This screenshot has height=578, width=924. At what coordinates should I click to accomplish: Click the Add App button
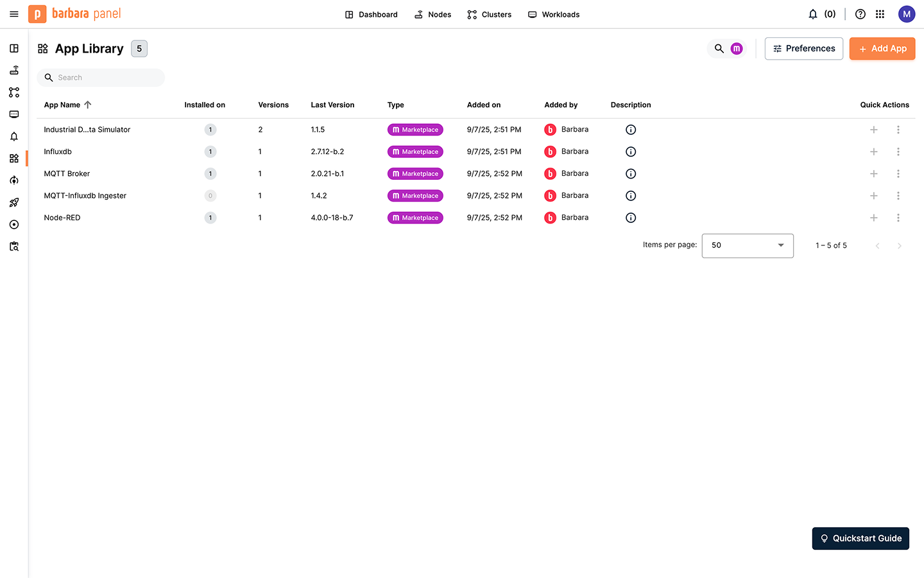(x=882, y=49)
